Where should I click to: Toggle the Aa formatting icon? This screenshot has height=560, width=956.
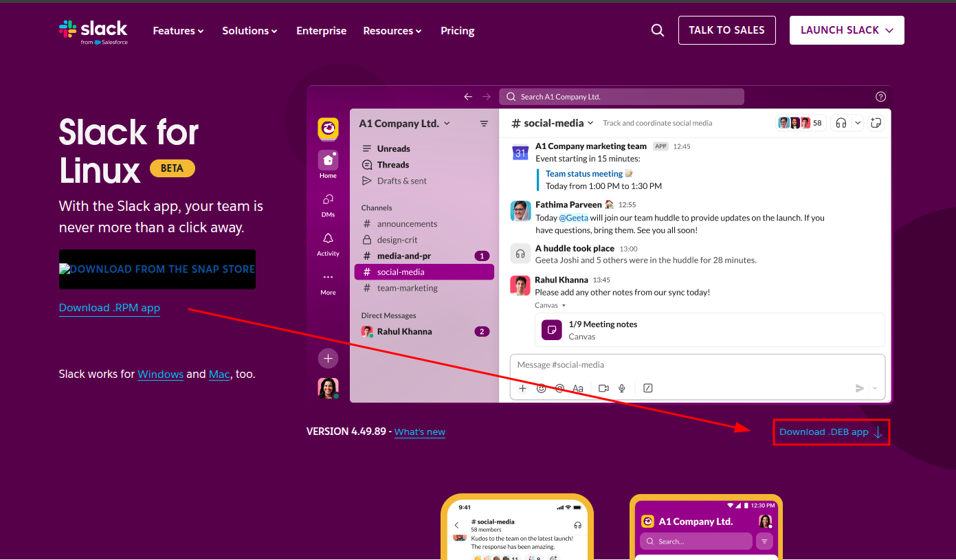578,388
